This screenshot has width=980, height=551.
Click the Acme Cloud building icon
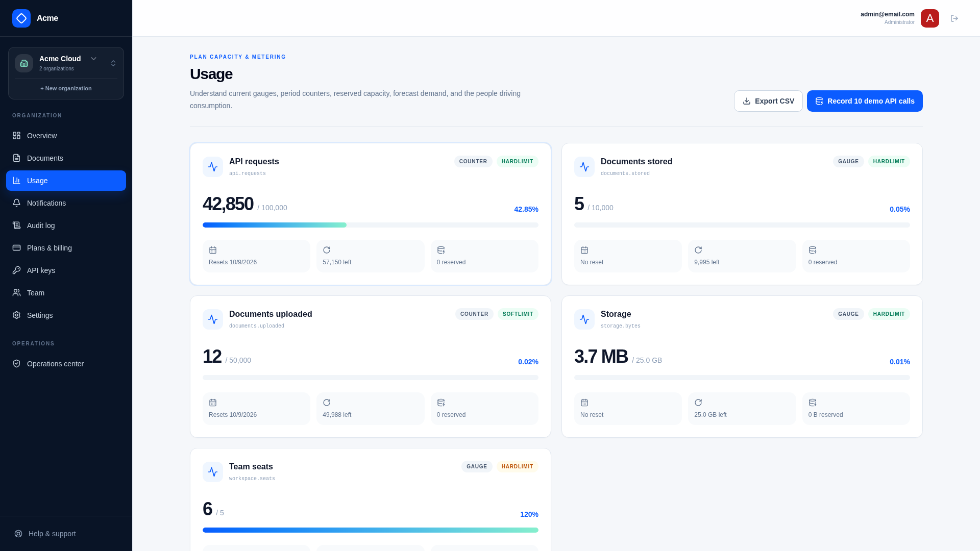pos(24,63)
